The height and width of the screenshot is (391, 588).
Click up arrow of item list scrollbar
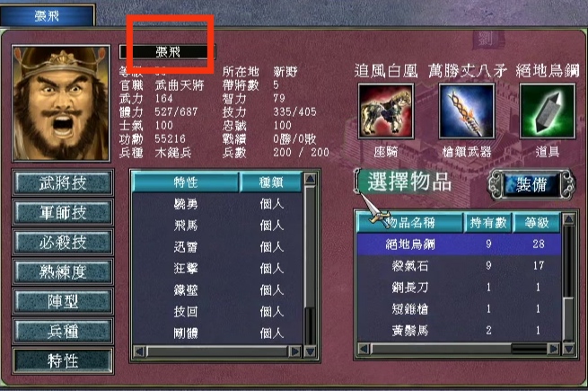tap(568, 219)
